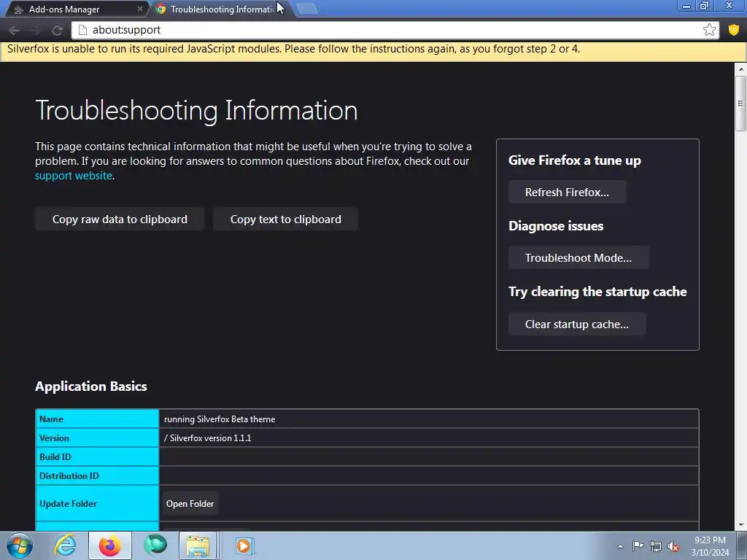747x560 pixels.
Task: Switch to the Add-ons Manager tab
Action: pyautogui.click(x=76, y=9)
